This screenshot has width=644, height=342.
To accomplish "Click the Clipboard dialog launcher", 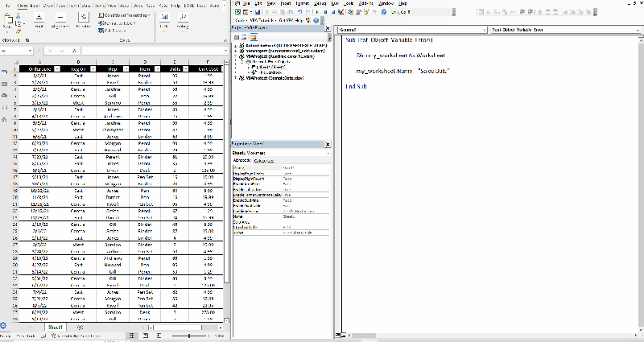I will tap(27, 40).
